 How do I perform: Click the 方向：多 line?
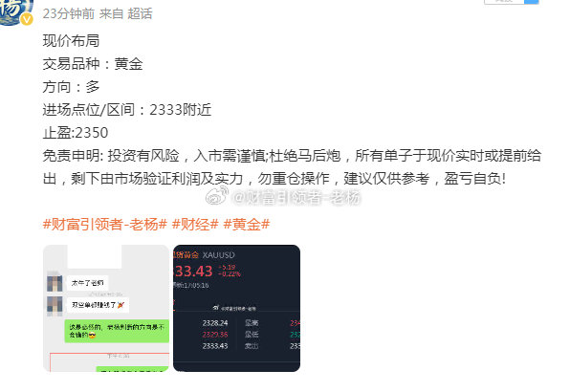tap(71, 87)
